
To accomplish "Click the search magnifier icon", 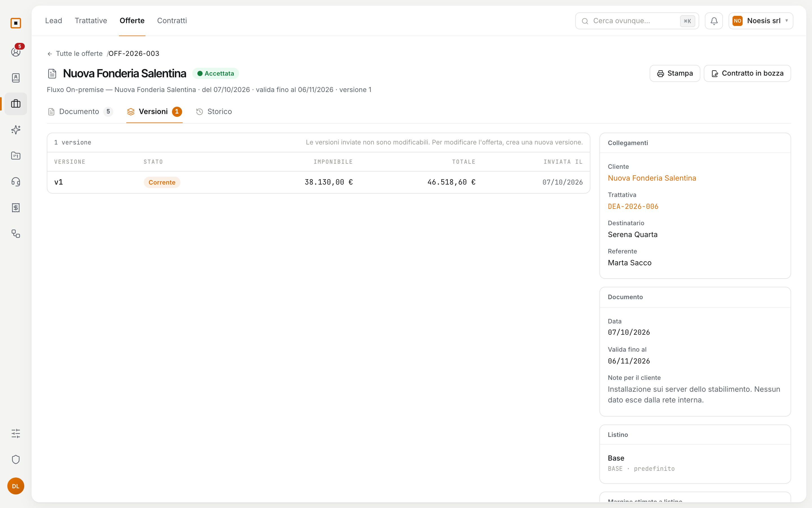I will click(585, 21).
